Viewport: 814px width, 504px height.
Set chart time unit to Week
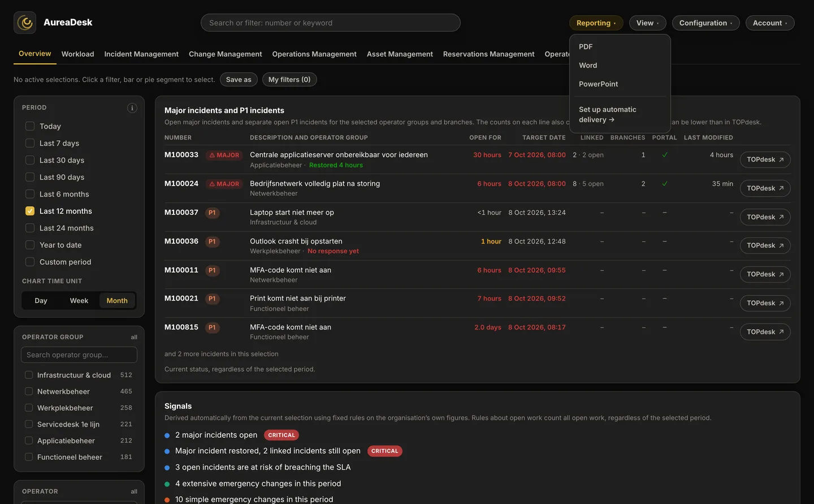point(79,301)
